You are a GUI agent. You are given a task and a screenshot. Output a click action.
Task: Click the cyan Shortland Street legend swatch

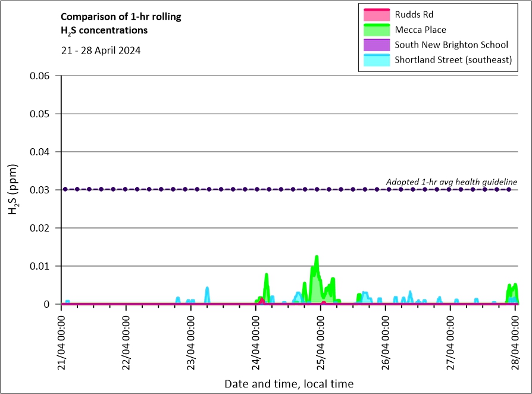(x=375, y=60)
